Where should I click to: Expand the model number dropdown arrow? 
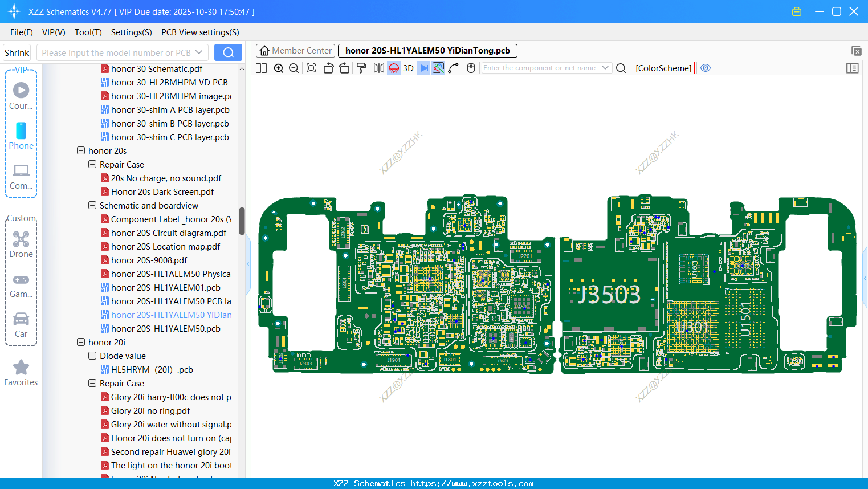tap(199, 52)
